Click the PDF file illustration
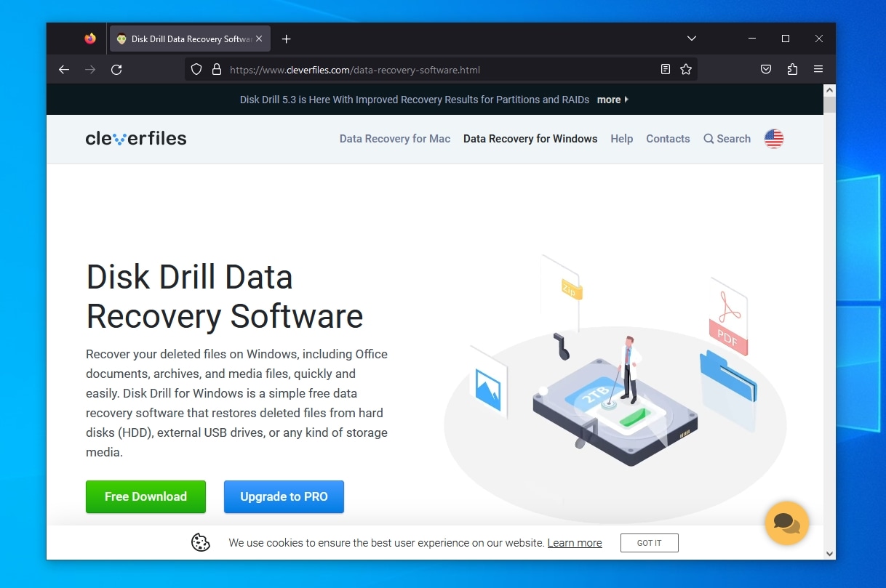 [728, 318]
